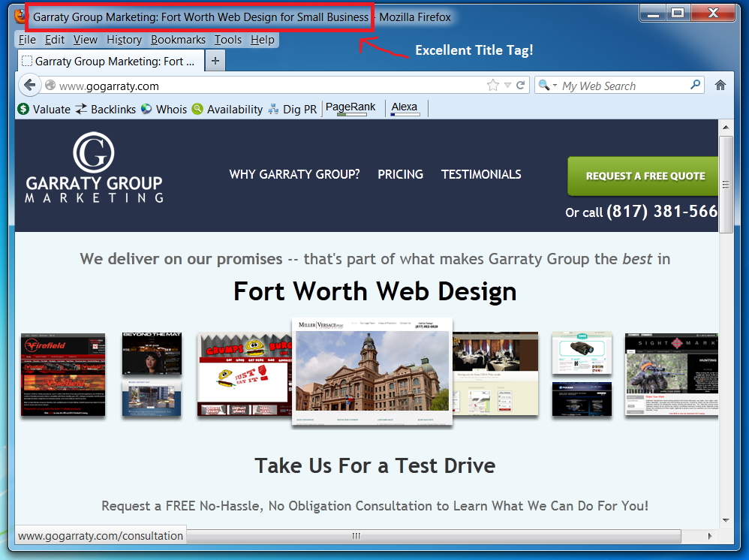Open the Miller Versace courthouse thumbnail
This screenshot has height=560, width=749.
point(372,372)
